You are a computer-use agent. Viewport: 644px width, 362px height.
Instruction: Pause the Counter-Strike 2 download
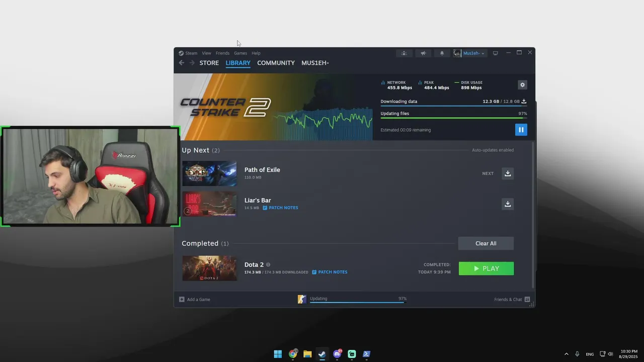coord(521,130)
